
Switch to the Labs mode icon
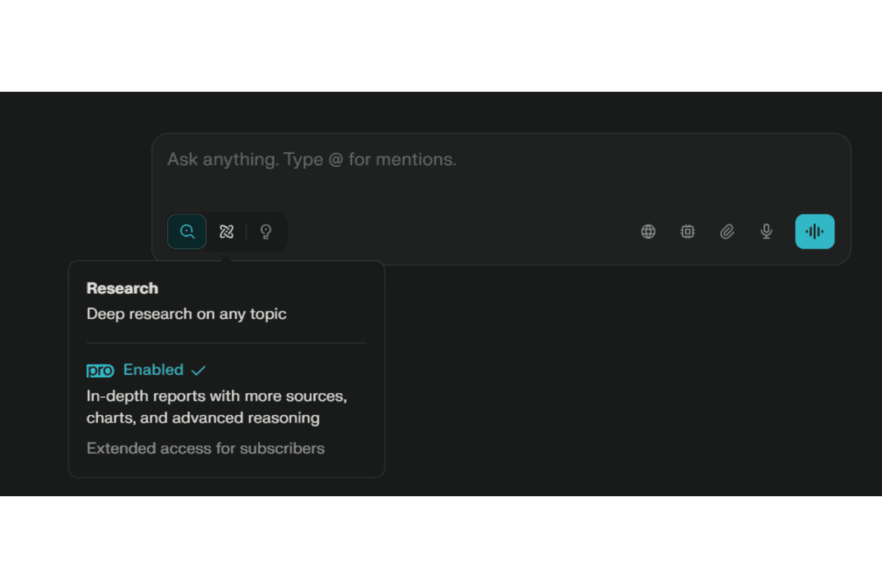[x=226, y=232]
